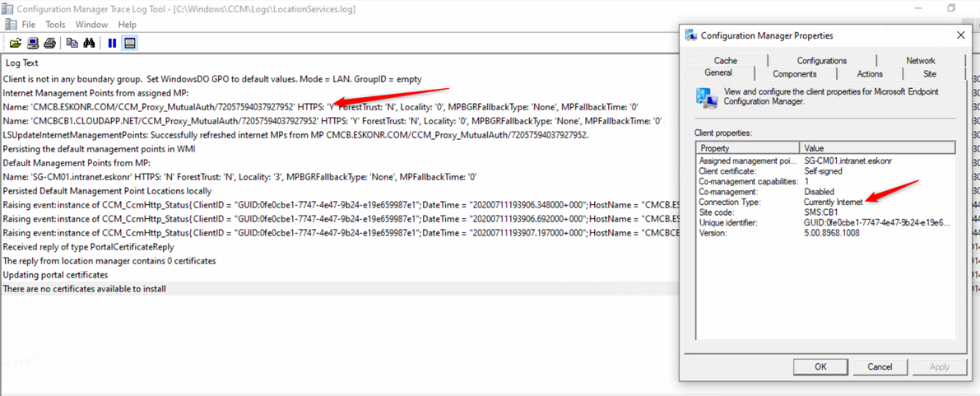Screen dimensions: 980x396
Task: Click the Find binoculars icon
Action: [89, 43]
